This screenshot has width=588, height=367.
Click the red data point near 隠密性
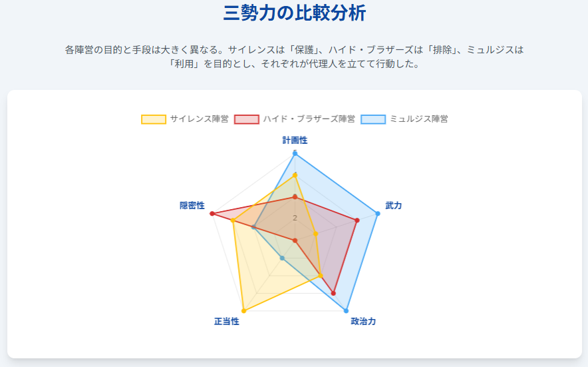point(212,213)
